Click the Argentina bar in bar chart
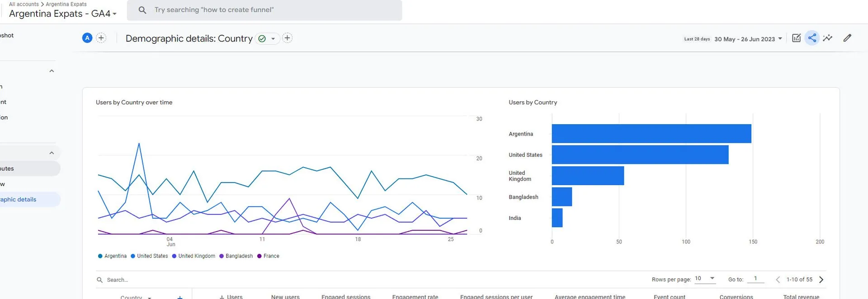The width and height of the screenshot is (868, 299). click(651, 134)
